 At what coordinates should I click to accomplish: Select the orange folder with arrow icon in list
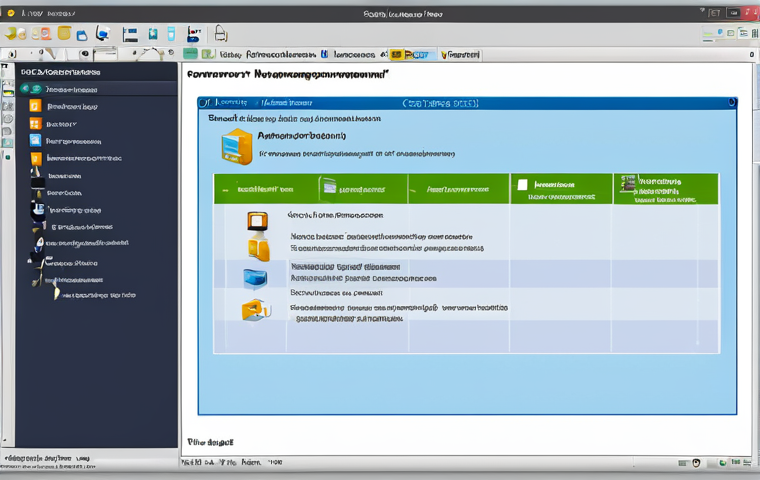click(x=256, y=309)
